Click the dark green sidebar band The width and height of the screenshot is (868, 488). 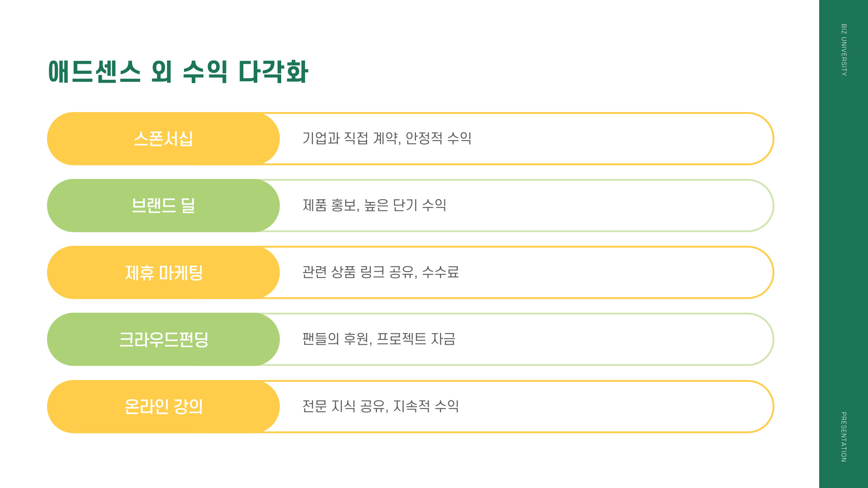(x=844, y=244)
